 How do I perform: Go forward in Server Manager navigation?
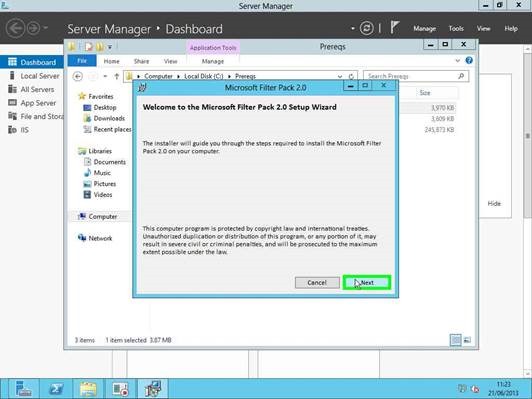33,28
